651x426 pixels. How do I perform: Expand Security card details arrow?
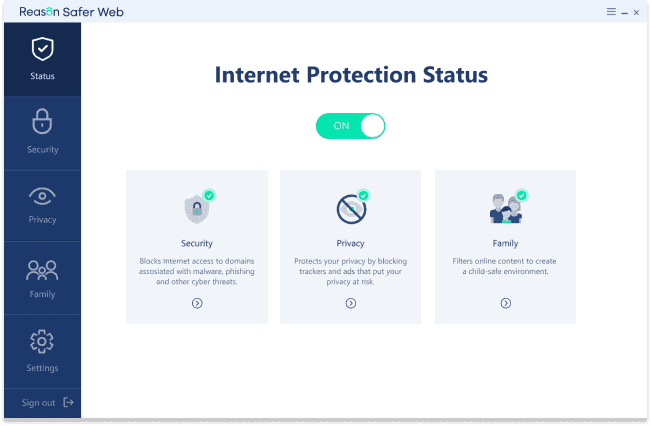pos(197,304)
